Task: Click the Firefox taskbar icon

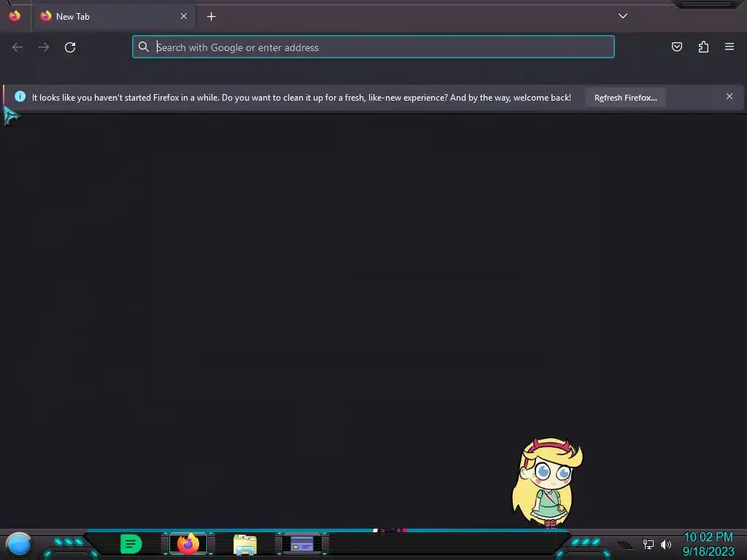Action: tap(187, 544)
